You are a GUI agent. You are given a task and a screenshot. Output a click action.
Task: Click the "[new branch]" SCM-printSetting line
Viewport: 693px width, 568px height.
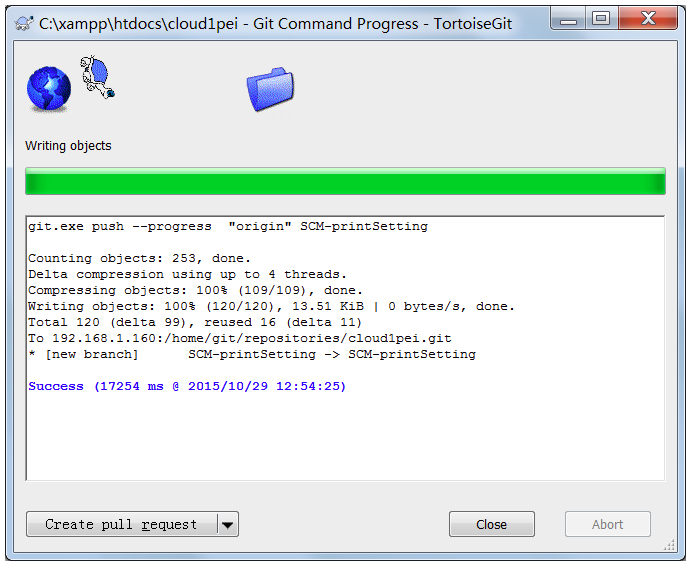pos(252,354)
